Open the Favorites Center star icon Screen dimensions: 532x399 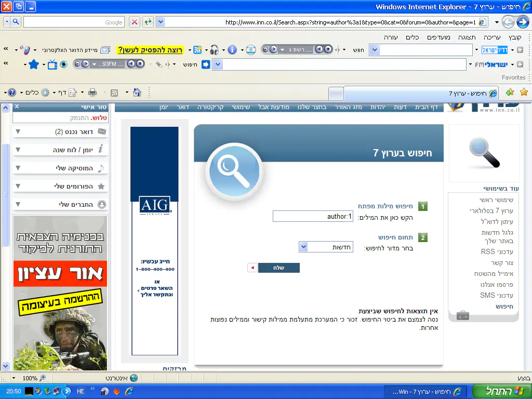point(524,92)
